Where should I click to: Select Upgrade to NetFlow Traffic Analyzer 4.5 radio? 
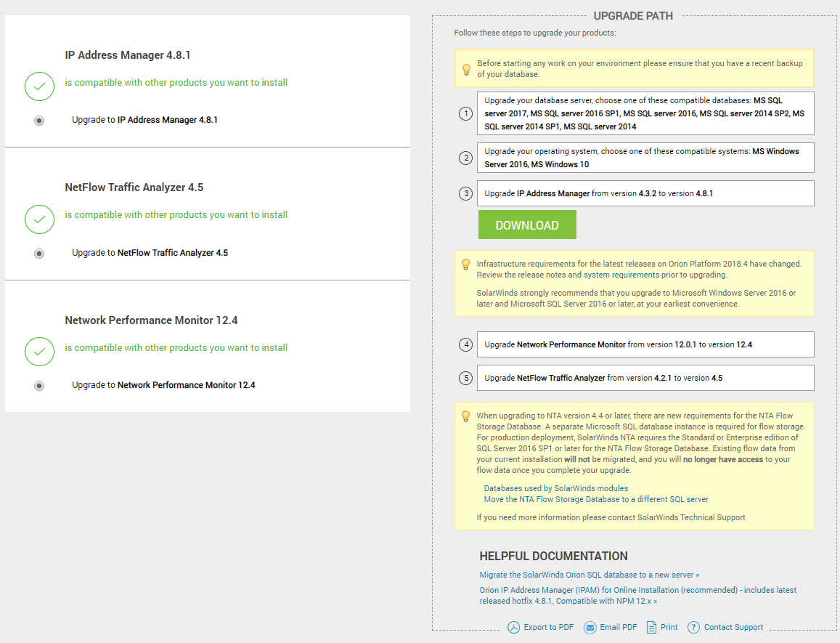coord(39,253)
